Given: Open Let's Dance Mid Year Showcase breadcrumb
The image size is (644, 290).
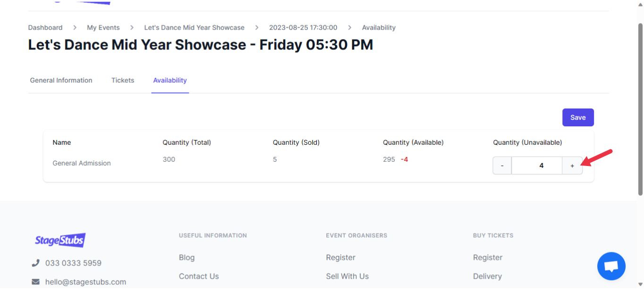Looking at the screenshot, I should pyautogui.click(x=194, y=28).
